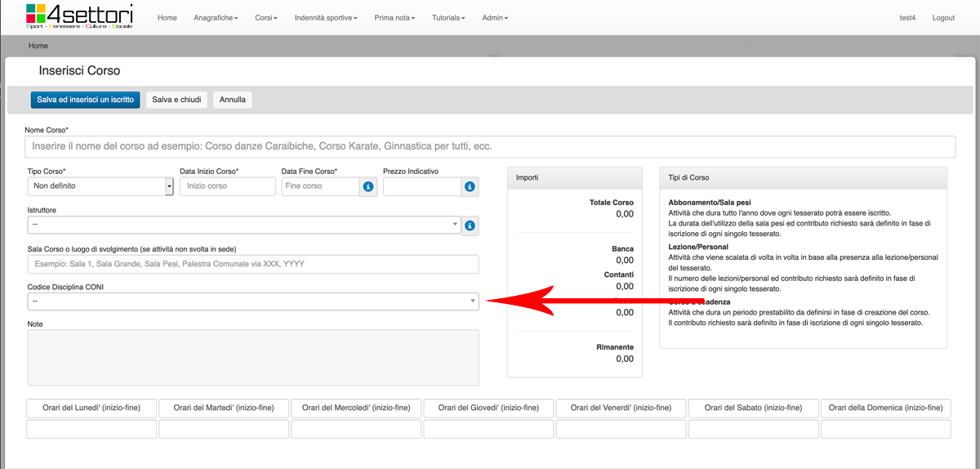This screenshot has width=980, height=469.
Task: Open the Codice Disciplina CONI dropdown
Action: (253, 301)
